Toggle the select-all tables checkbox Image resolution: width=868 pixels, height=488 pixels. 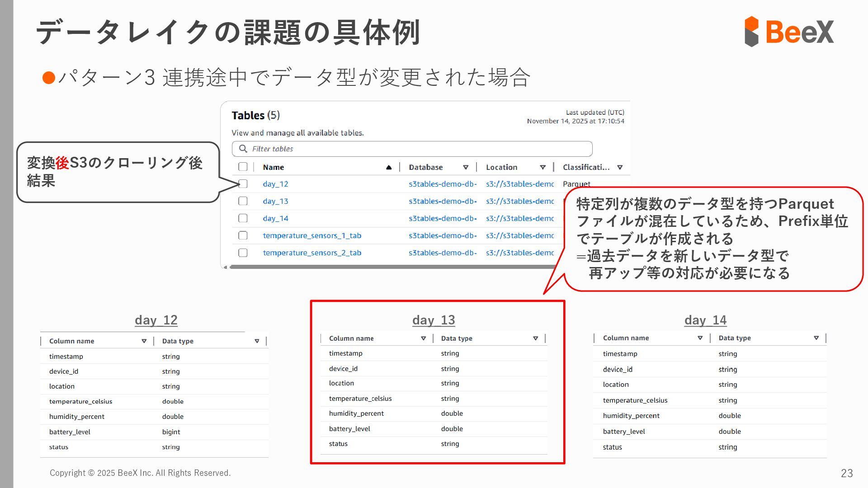(x=243, y=167)
